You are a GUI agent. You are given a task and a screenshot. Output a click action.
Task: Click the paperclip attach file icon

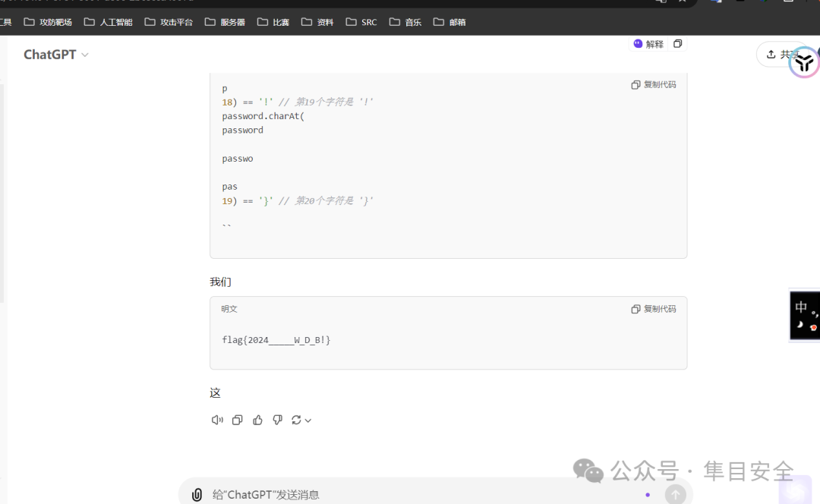pyautogui.click(x=197, y=495)
